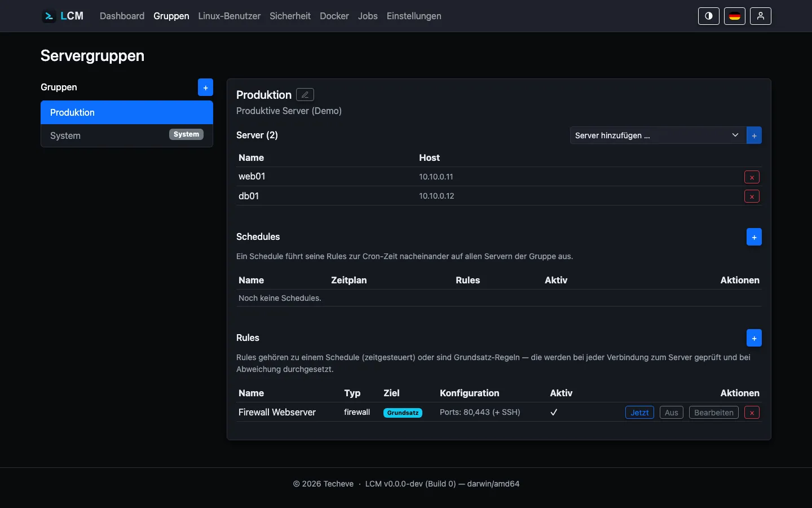Add a new group with the plus button
This screenshot has height=508, width=812.
205,87
